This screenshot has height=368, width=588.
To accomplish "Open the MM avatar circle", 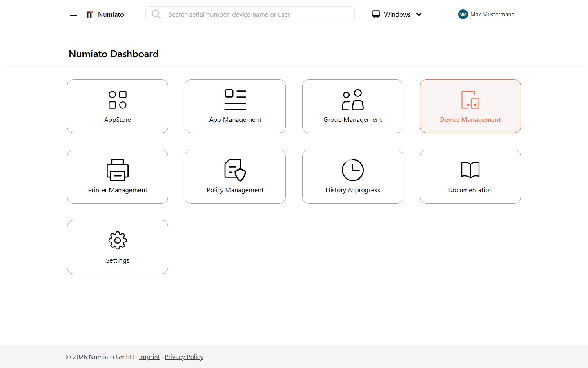I will pyautogui.click(x=463, y=14).
